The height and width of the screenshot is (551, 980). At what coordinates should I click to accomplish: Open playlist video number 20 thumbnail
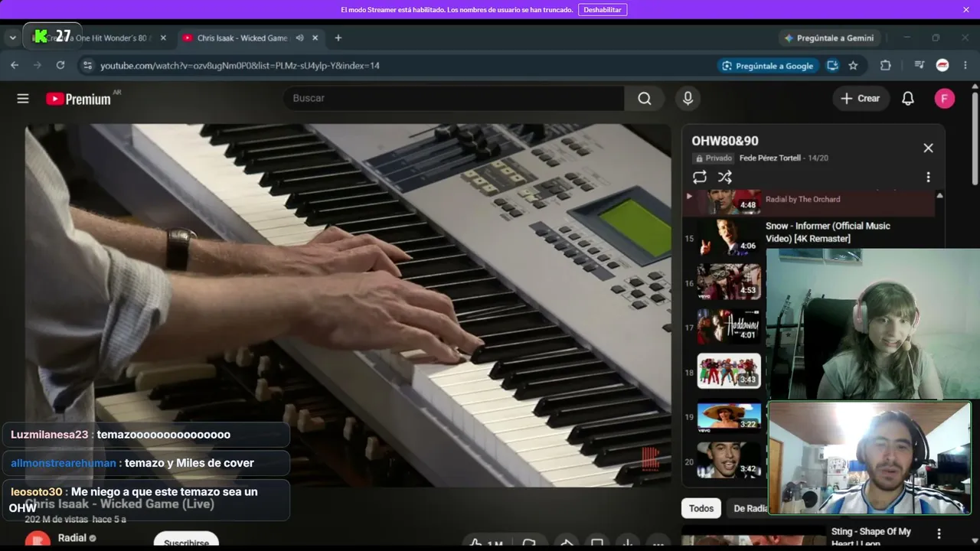[729, 461]
